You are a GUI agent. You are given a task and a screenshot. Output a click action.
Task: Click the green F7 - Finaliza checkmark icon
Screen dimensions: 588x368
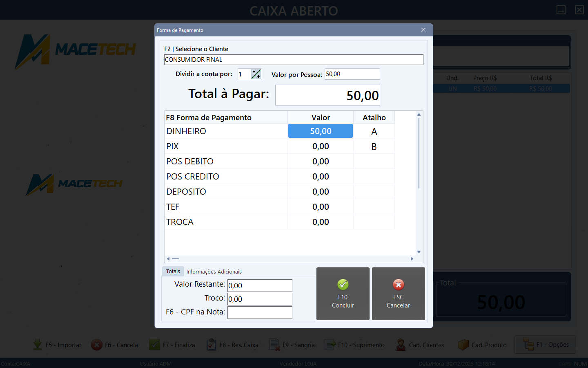[x=154, y=345]
